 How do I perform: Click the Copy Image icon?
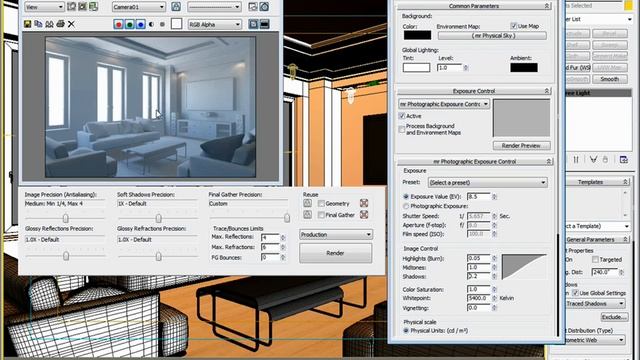(38, 24)
